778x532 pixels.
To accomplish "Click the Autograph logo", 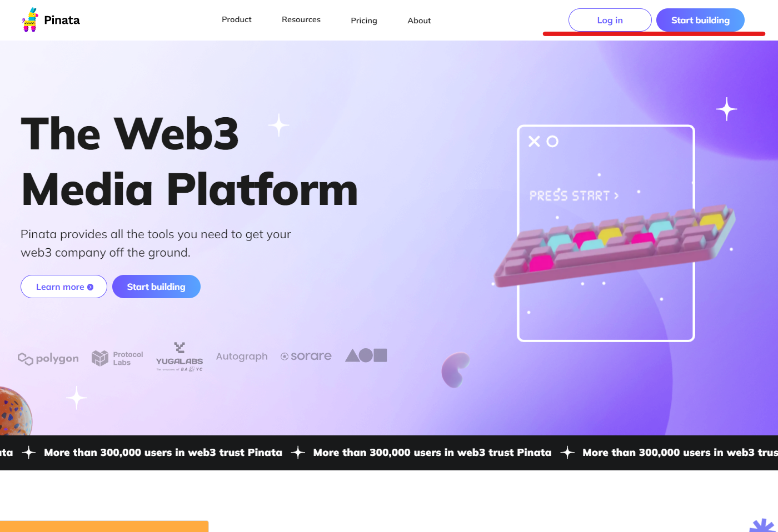I will [242, 357].
